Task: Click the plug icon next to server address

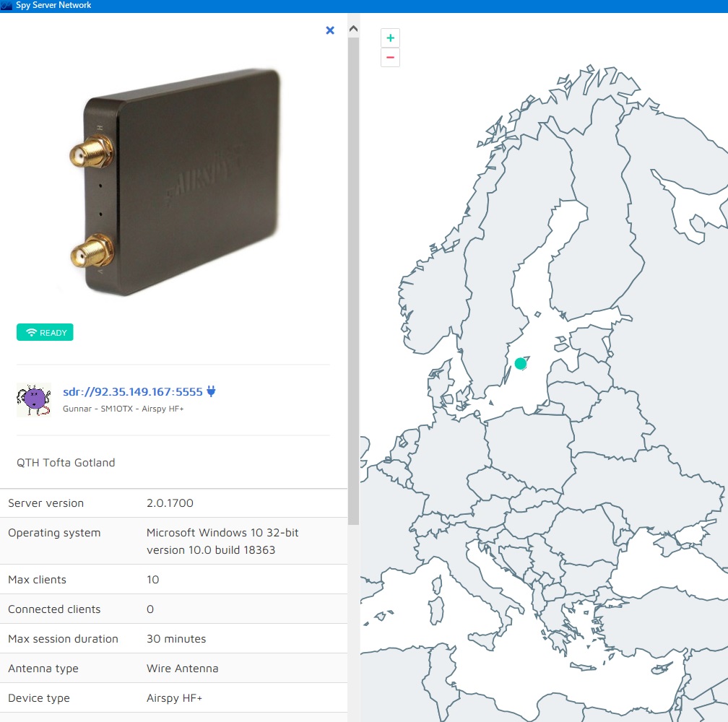Action: (211, 391)
